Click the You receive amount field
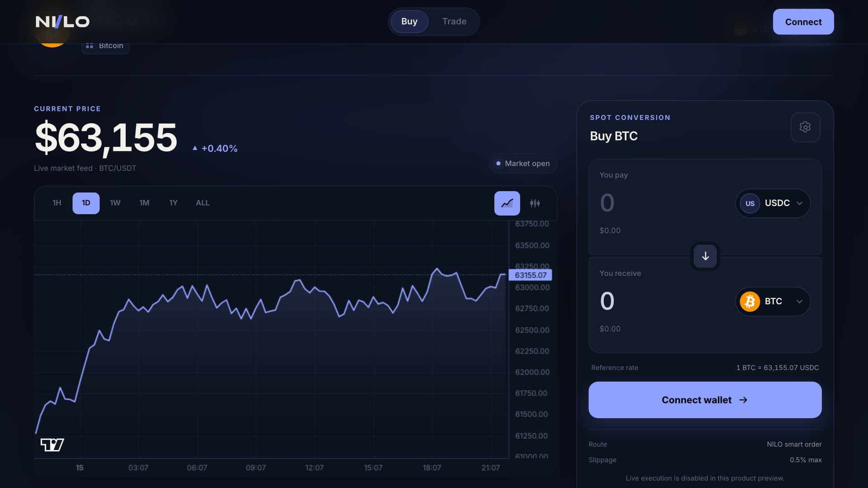This screenshot has height=488, width=868. [607, 301]
